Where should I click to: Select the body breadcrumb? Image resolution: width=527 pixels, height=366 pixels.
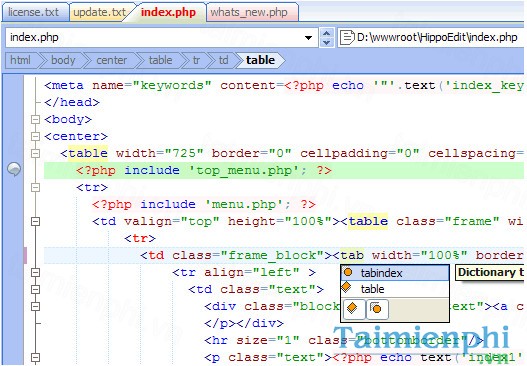click(63, 60)
